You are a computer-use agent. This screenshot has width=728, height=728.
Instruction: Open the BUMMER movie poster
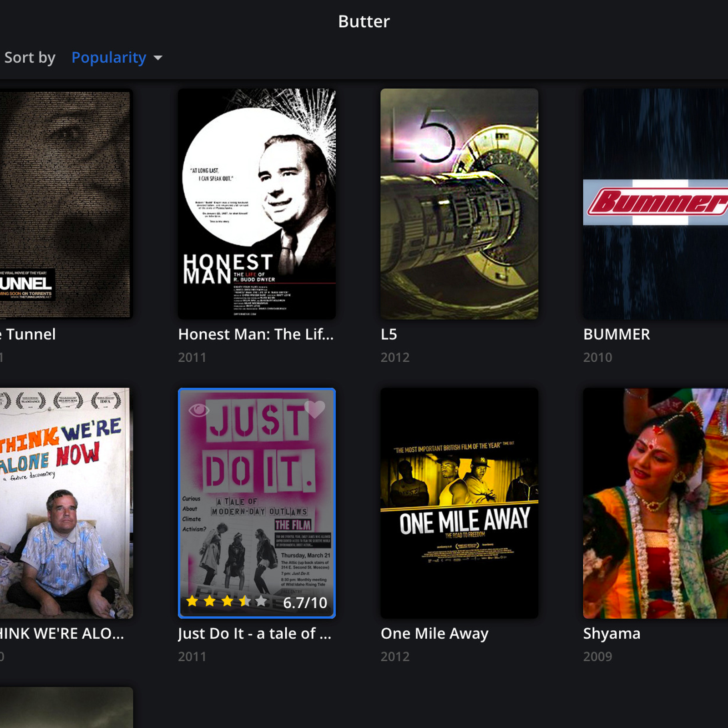[x=656, y=203]
